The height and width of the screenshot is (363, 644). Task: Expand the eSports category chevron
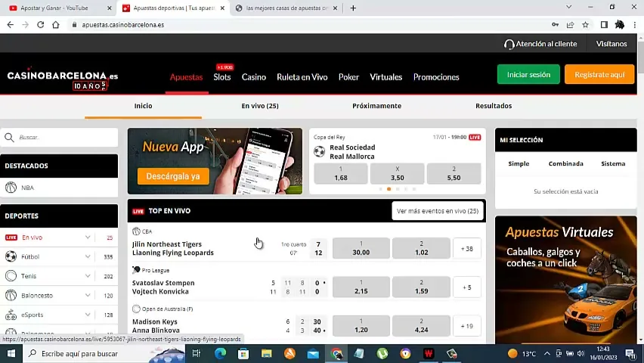88,315
